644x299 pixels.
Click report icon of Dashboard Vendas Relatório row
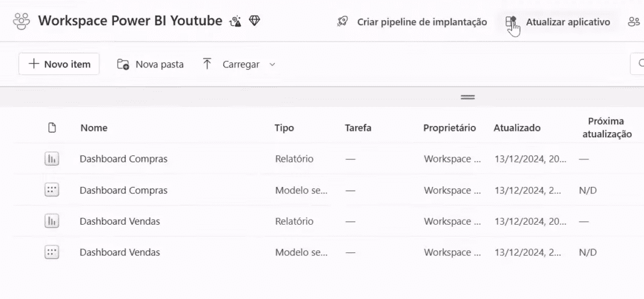[x=52, y=222]
